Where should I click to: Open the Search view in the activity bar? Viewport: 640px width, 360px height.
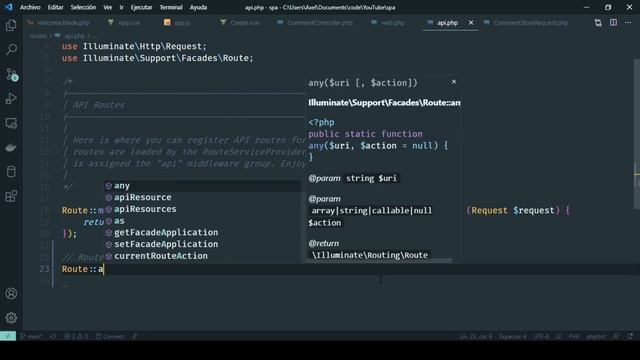11,50
